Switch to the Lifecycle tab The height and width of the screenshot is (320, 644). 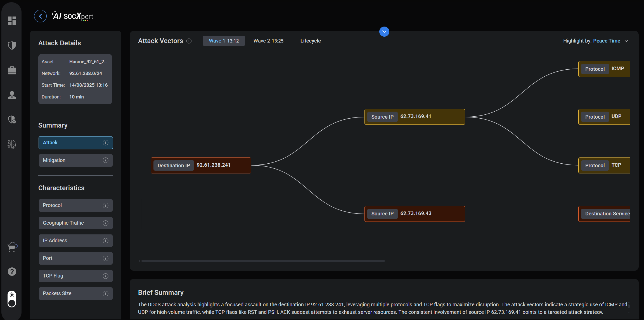(310, 41)
